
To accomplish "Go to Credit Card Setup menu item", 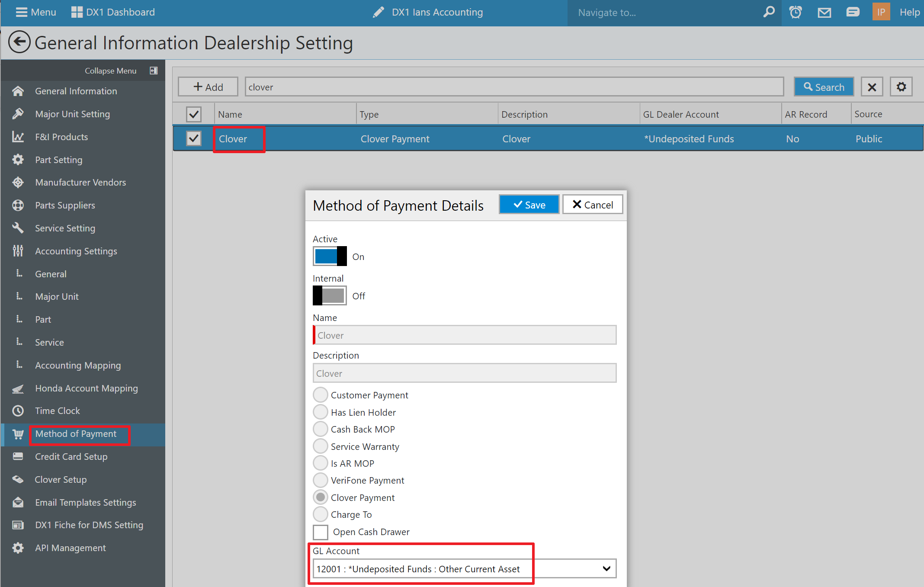I will click(x=71, y=456).
